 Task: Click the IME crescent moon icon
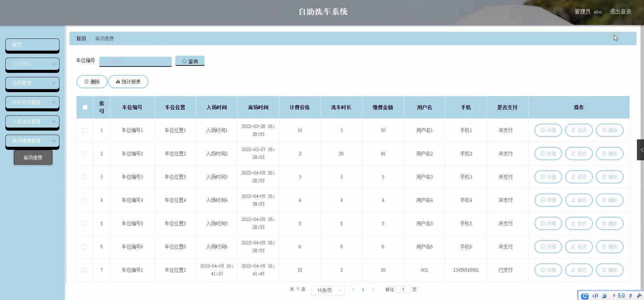[604, 296]
